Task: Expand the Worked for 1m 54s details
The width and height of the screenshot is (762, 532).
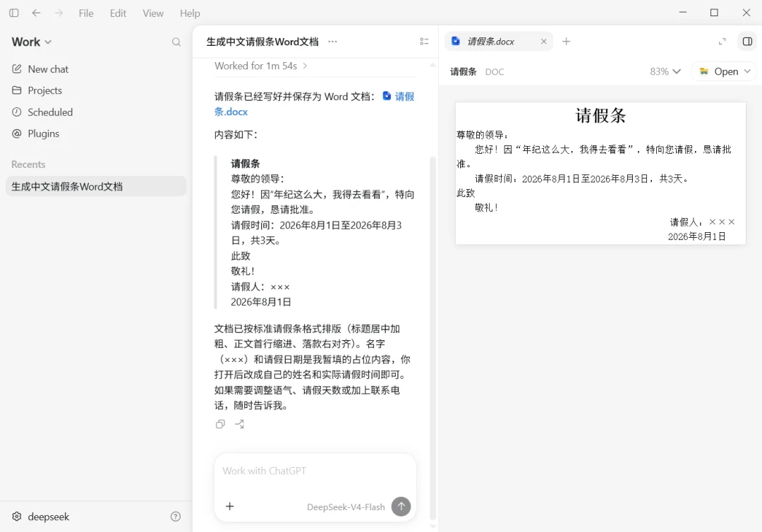Action: pos(261,66)
